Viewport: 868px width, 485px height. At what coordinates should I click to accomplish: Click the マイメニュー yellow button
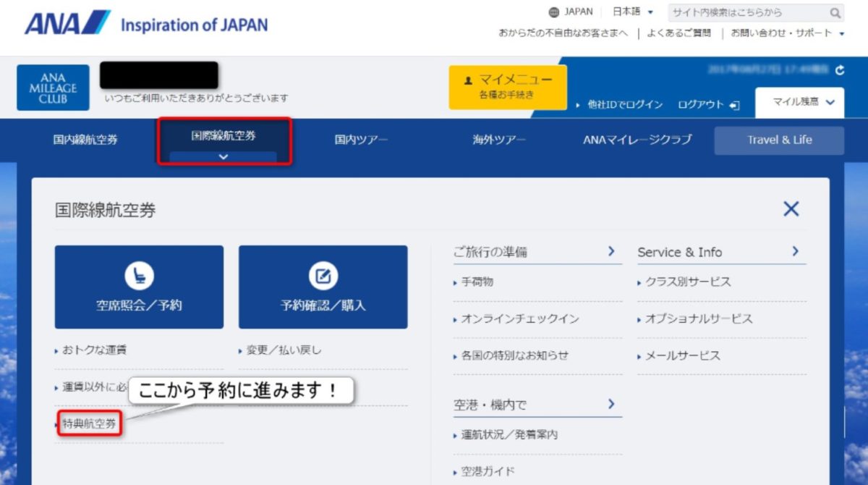pyautogui.click(x=507, y=86)
